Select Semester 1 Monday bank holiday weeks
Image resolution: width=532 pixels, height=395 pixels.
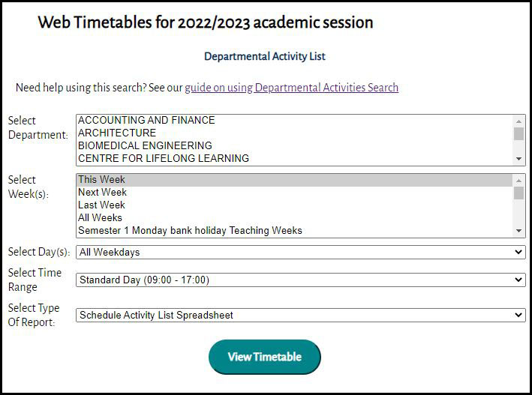[x=190, y=231]
